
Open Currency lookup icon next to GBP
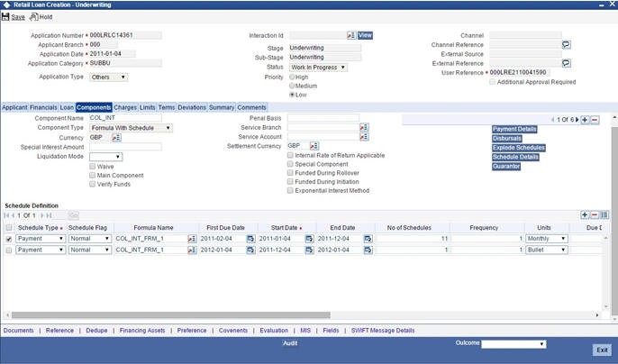117,138
